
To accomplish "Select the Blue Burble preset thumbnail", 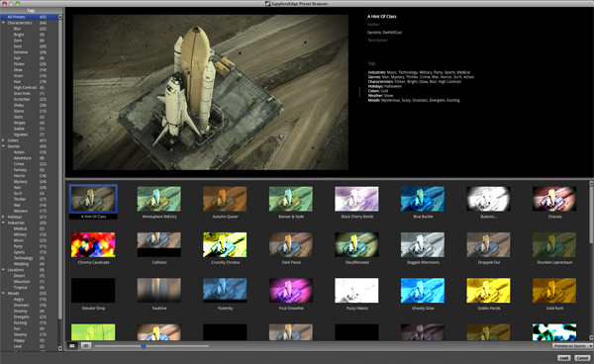I will [423, 199].
